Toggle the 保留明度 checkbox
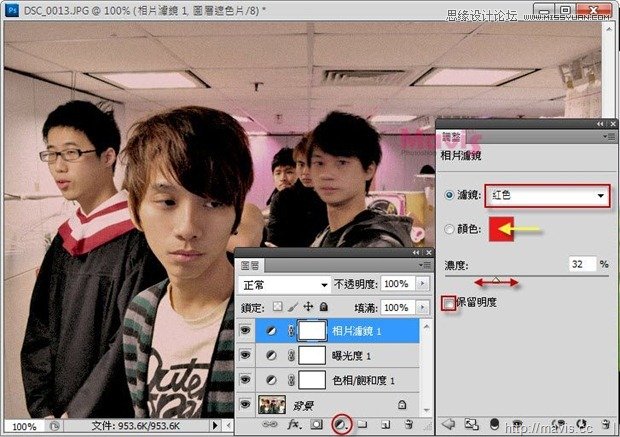The width and height of the screenshot is (620, 437). 449,304
